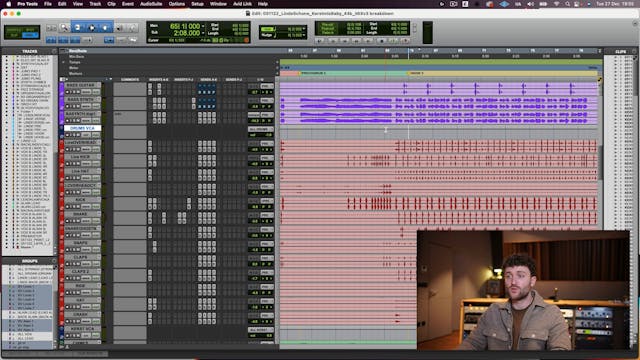The height and width of the screenshot is (360, 640).
Task: Click the Fast Forward transport button
Action: 356,41
